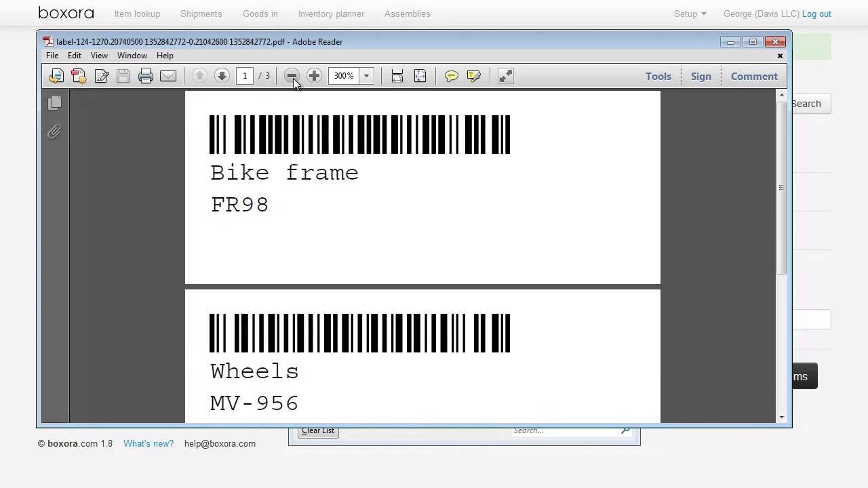Open the zoom level dropdown arrow

coord(366,76)
